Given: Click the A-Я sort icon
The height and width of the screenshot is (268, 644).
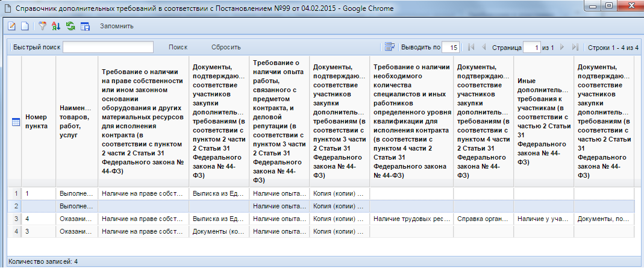Looking at the screenshot, I should coord(57,26).
